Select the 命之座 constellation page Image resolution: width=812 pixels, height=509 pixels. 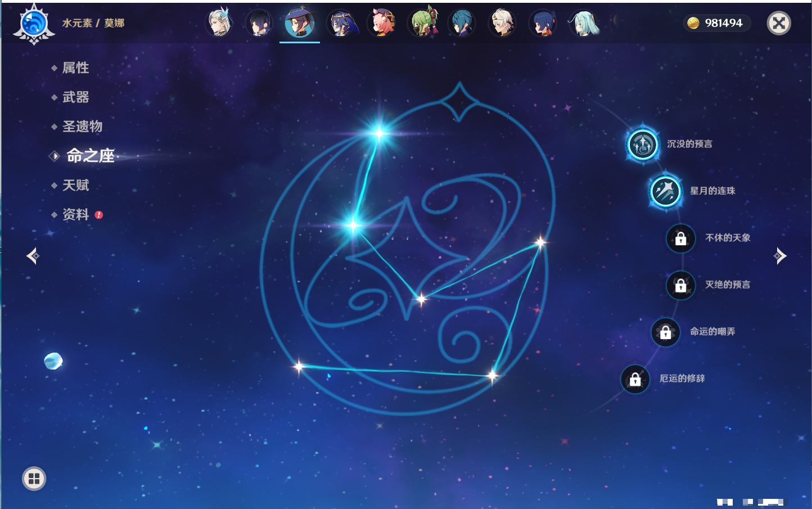click(90, 156)
